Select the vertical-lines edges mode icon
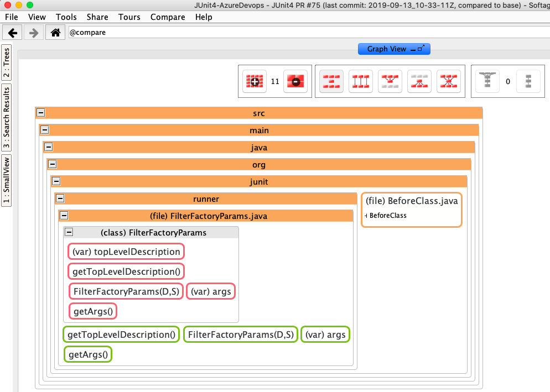550x392 pixels. (x=361, y=82)
